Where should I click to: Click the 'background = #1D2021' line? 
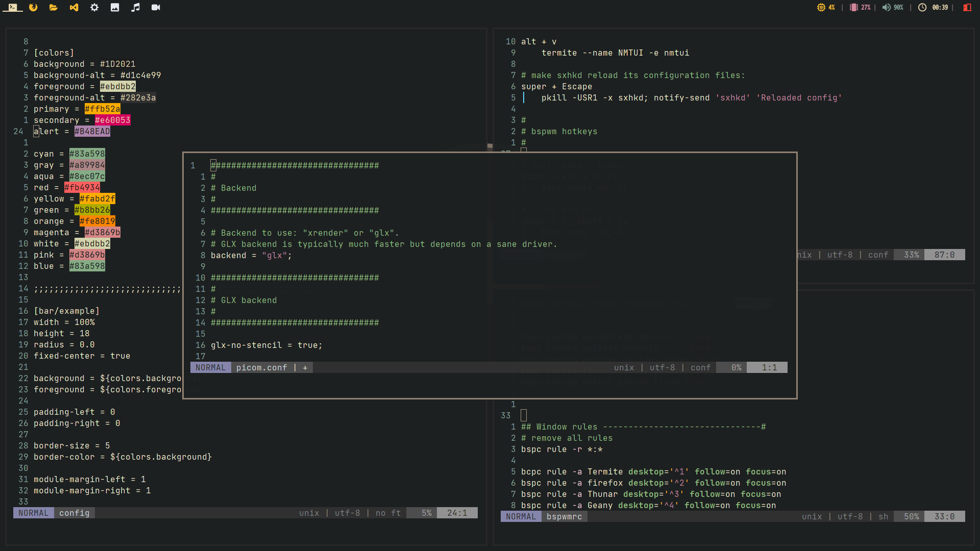coord(85,64)
